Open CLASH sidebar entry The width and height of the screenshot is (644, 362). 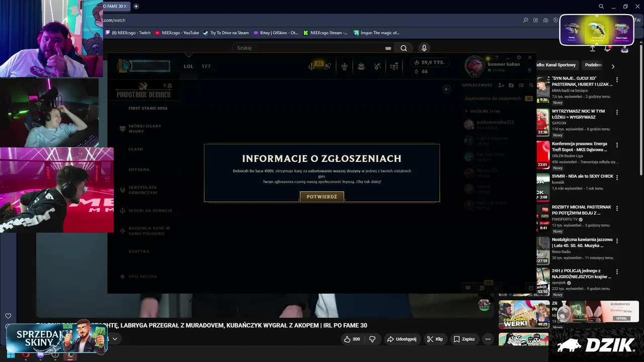tap(136, 149)
